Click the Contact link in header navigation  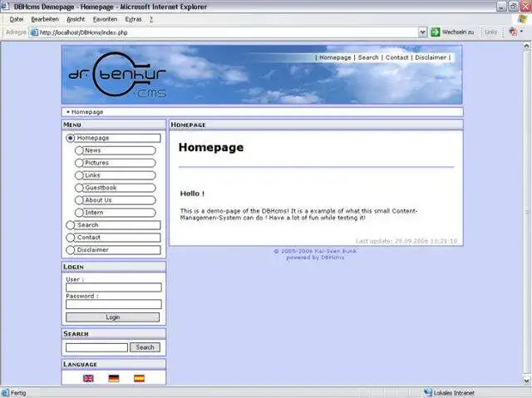coord(397,57)
